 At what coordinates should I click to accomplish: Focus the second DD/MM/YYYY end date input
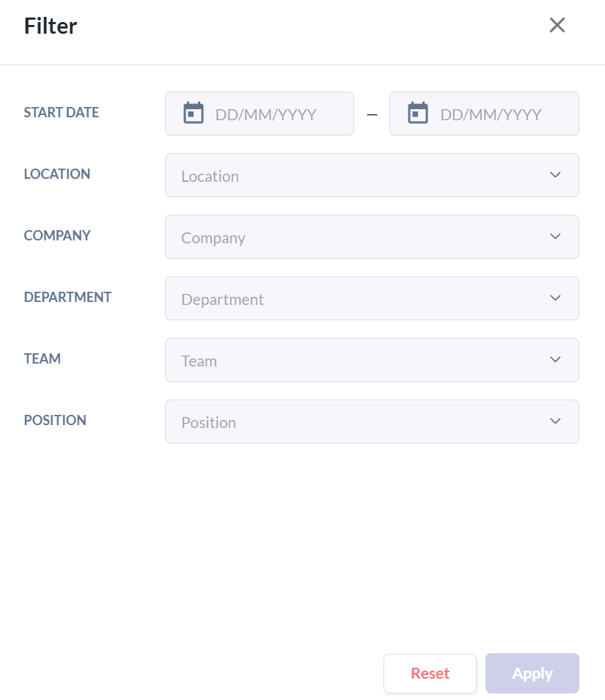pyautogui.click(x=485, y=114)
